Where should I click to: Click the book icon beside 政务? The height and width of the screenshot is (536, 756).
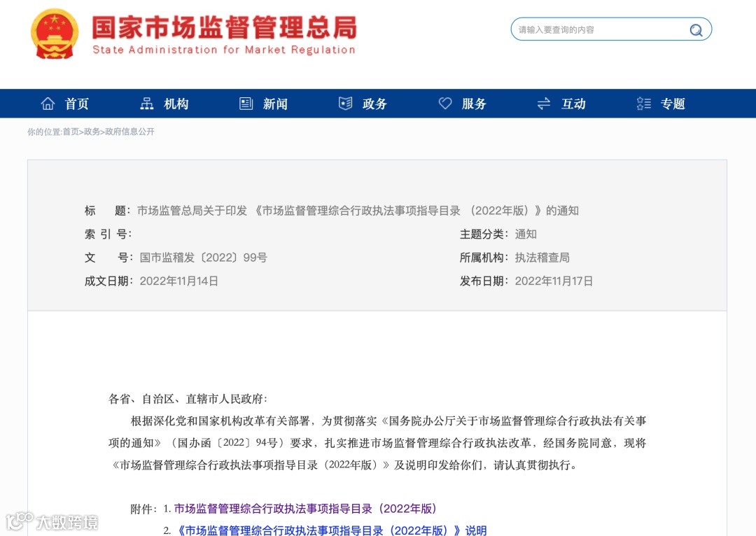(x=345, y=104)
